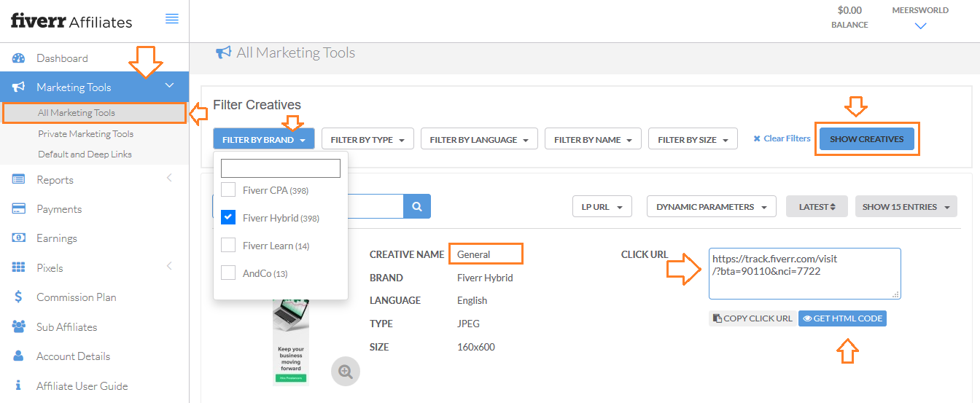This screenshot has height=403, width=980.
Task: Click the Dashboard gauge icon
Action: (x=19, y=58)
